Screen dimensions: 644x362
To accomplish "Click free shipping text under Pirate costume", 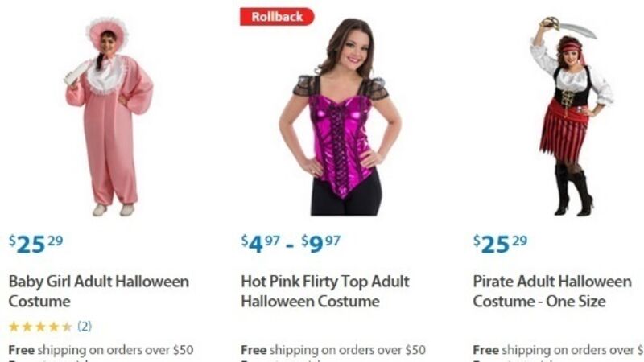I will pos(558,350).
